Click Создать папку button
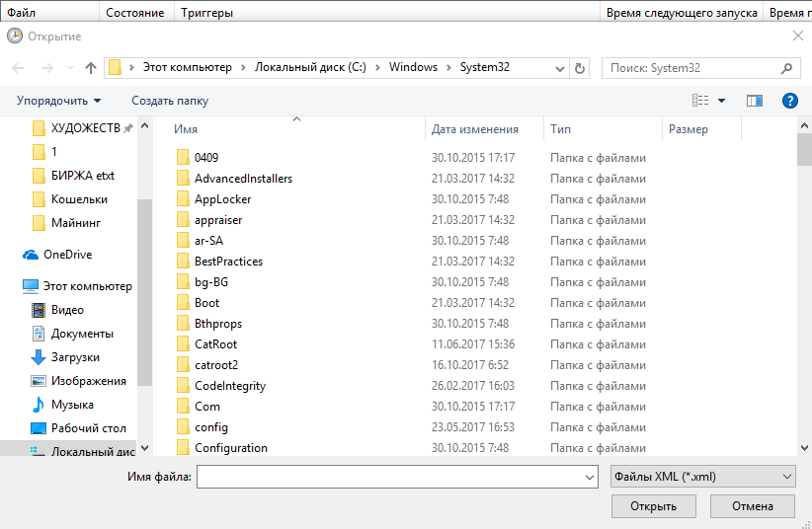 [170, 101]
